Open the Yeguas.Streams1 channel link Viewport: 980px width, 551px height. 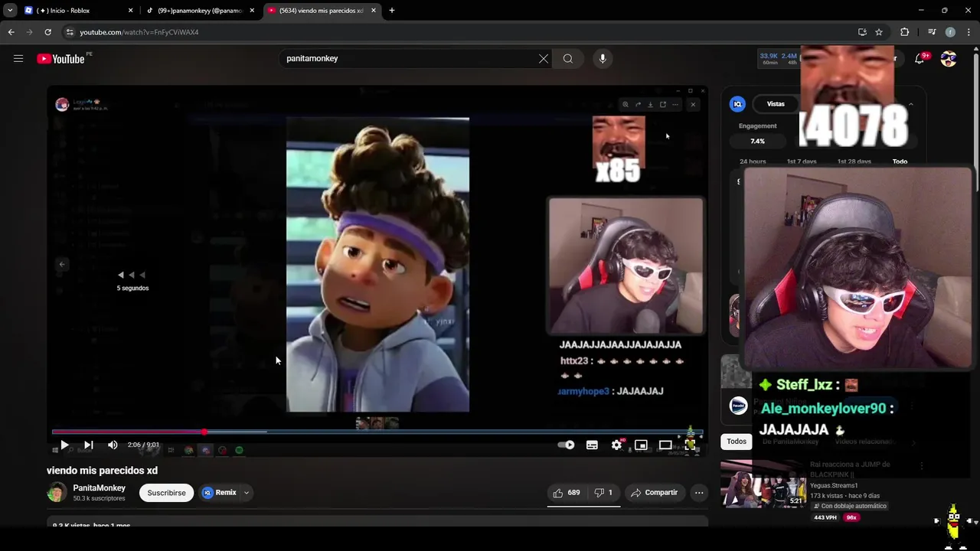(834, 485)
